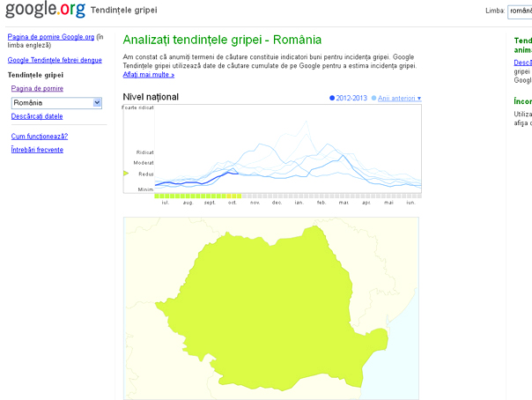The image size is (532, 400).
Task: Open Pagina de pornire Google.org link
Action: point(51,37)
